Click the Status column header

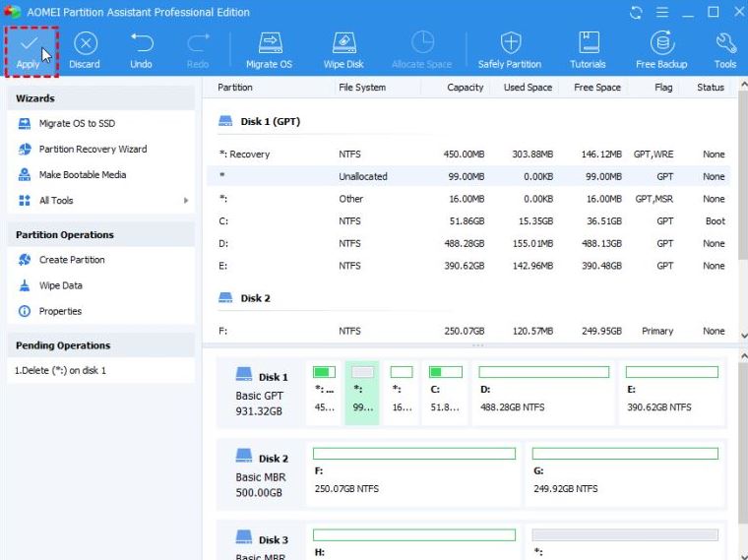(x=711, y=88)
